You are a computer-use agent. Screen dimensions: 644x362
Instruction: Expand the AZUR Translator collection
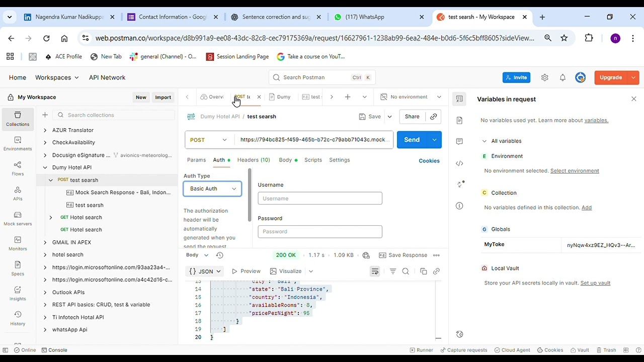click(x=45, y=130)
